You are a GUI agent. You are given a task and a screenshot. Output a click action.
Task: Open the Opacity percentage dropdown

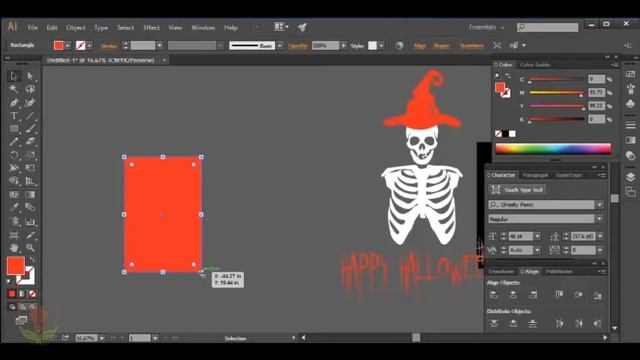tap(343, 46)
